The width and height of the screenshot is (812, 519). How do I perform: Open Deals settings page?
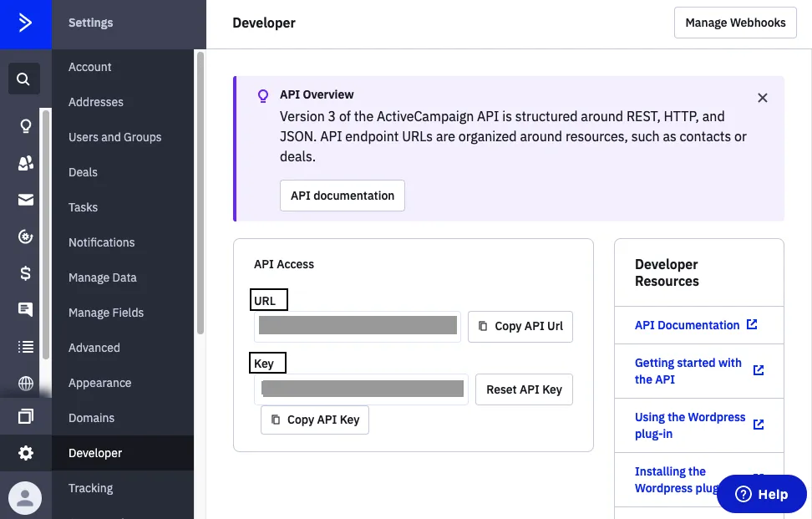point(83,172)
